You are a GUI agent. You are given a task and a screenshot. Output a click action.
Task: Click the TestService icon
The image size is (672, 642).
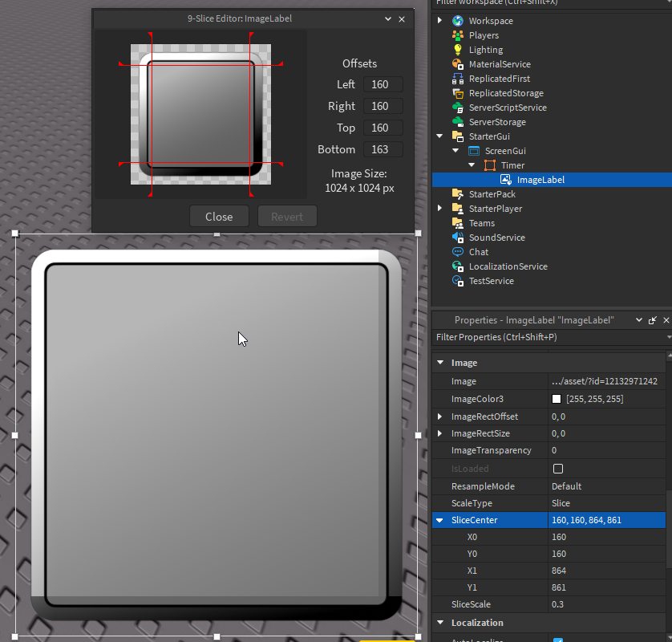[x=458, y=281]
